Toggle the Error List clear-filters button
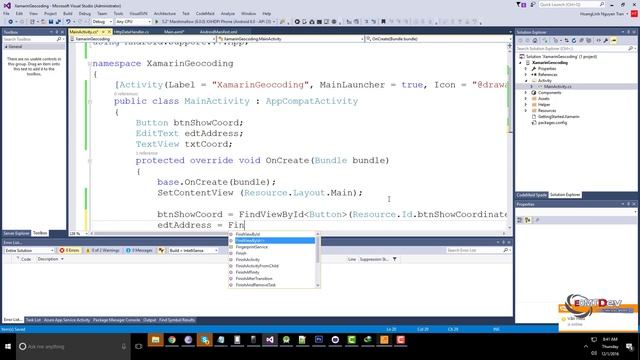The image size is (640, 360). 162,250
